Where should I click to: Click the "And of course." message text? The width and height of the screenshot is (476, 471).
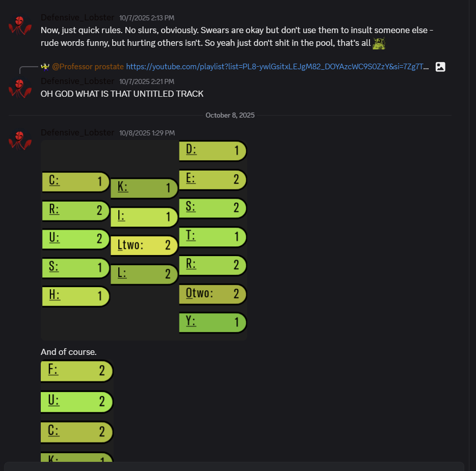[68, 352]
